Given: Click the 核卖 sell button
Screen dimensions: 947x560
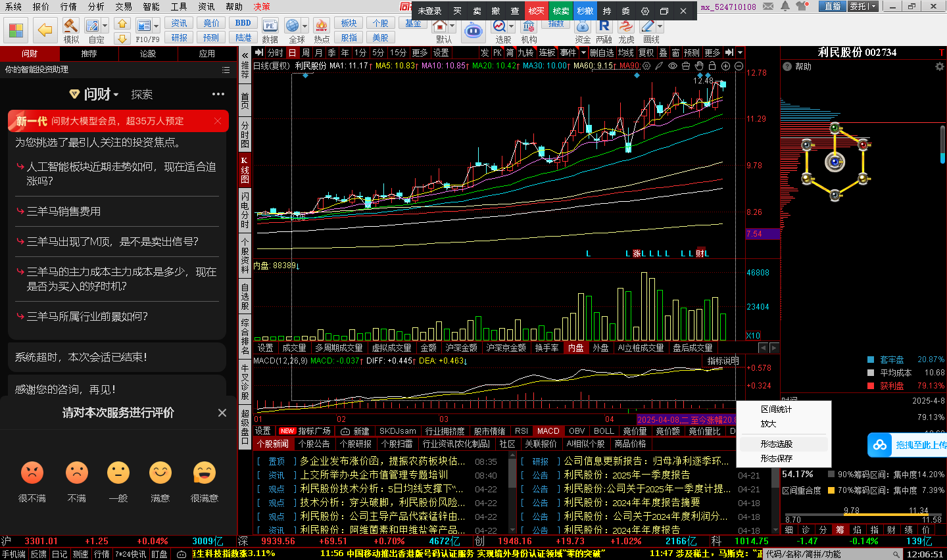Looking at the screenshot, I should coord(561,11).
